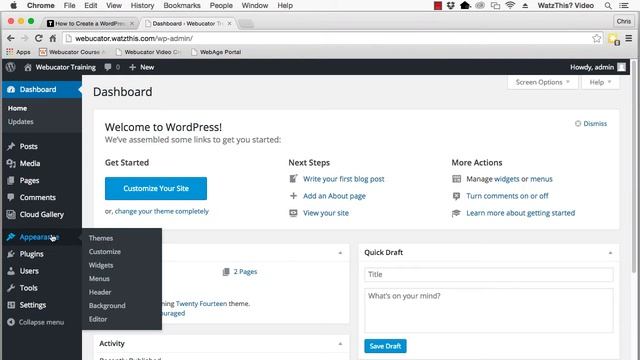Open the Write your first blog post link
640x360 pixels.
[x=344, y=179]
